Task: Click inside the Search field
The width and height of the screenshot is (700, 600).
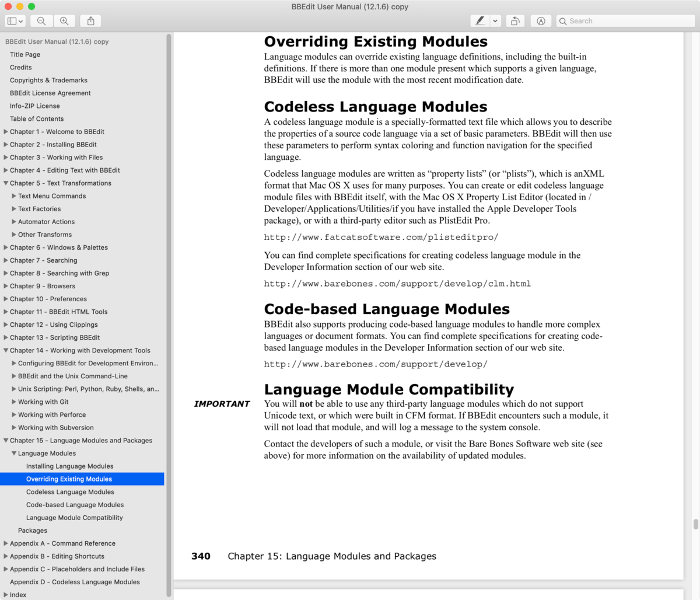Action: [624, 20]
